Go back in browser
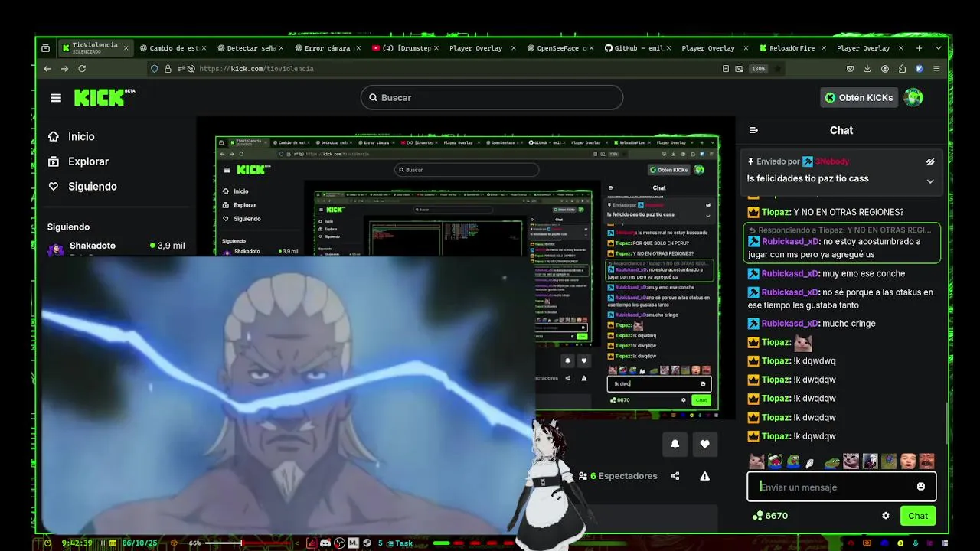Screen dimensions: 980x551 click(47, 69)
